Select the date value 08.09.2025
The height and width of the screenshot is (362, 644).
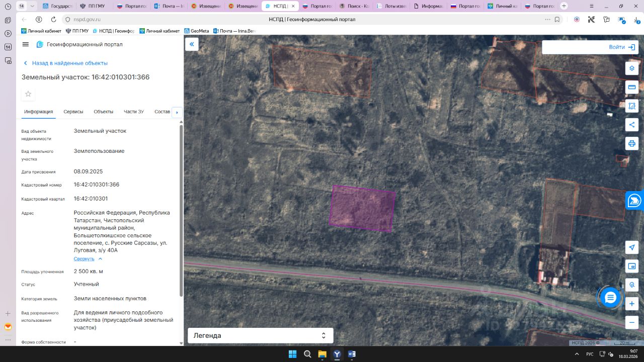point(88,171)
